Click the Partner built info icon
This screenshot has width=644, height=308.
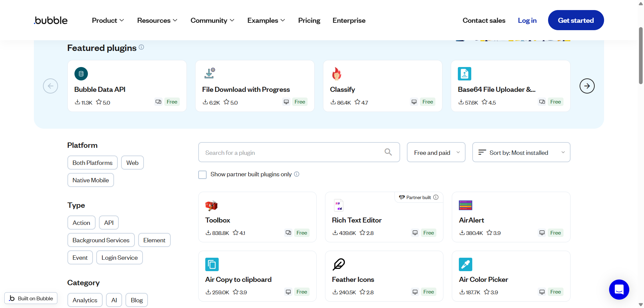[x=436, y=197]
